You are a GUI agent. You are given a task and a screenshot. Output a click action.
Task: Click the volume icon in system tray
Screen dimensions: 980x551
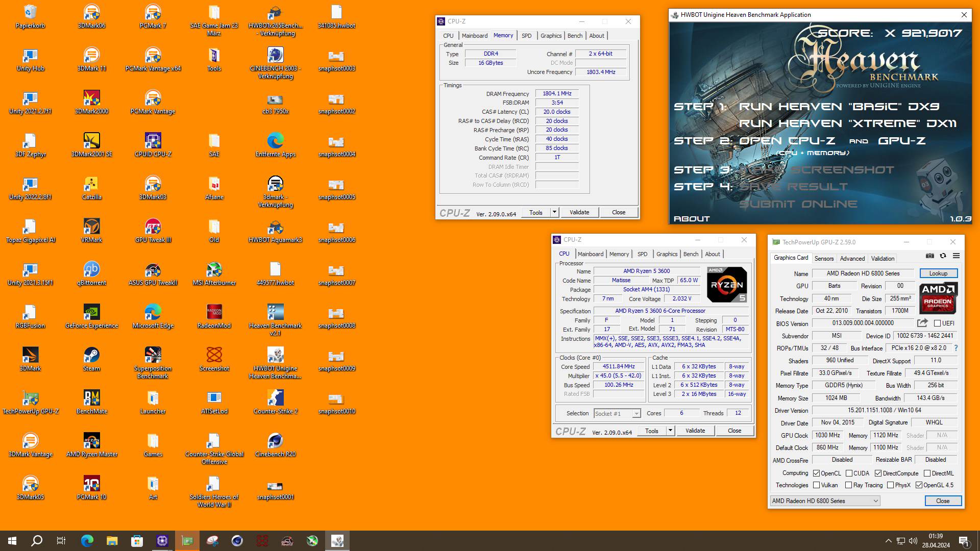(x=913, y=541)
